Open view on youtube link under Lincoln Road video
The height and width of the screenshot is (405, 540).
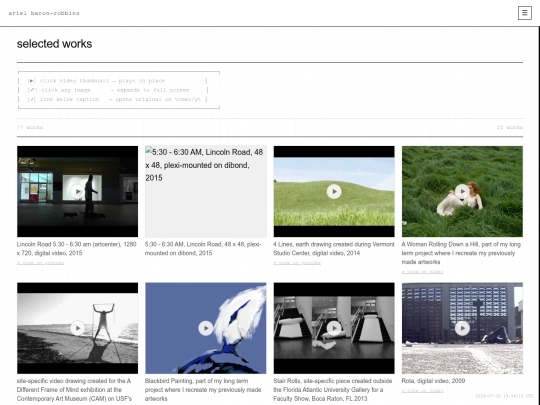coord(41,263)
